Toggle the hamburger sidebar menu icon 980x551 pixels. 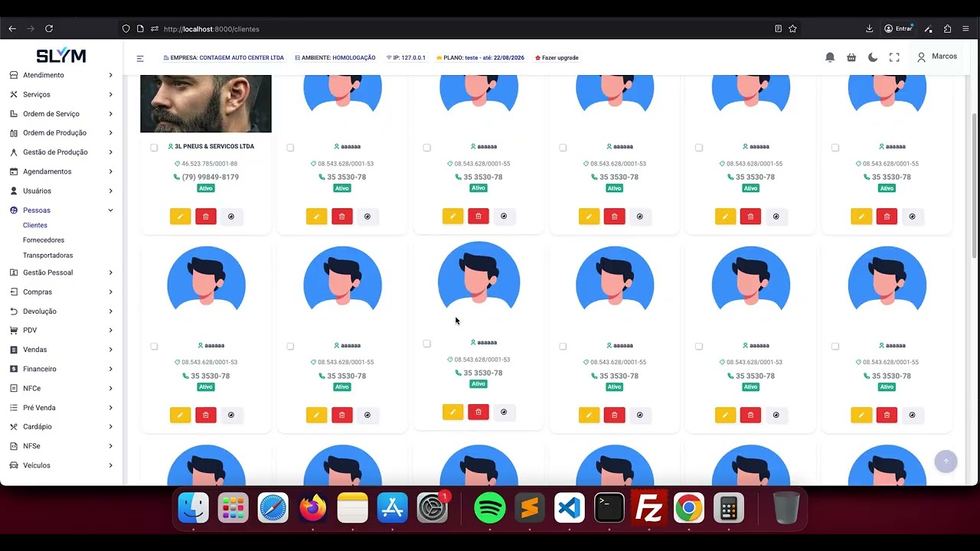tap(140, 58)
